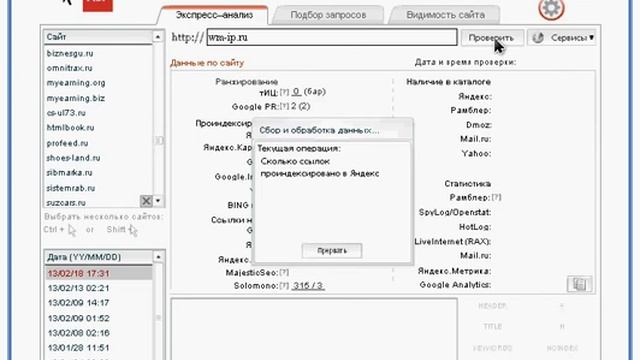Click the LiveInternet (RAX) label
This screenshot has height=360, width=640.
453,242
